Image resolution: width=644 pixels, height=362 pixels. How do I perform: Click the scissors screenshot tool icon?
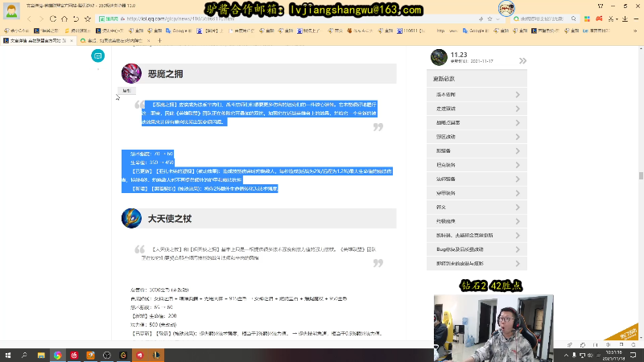[611, 19]
